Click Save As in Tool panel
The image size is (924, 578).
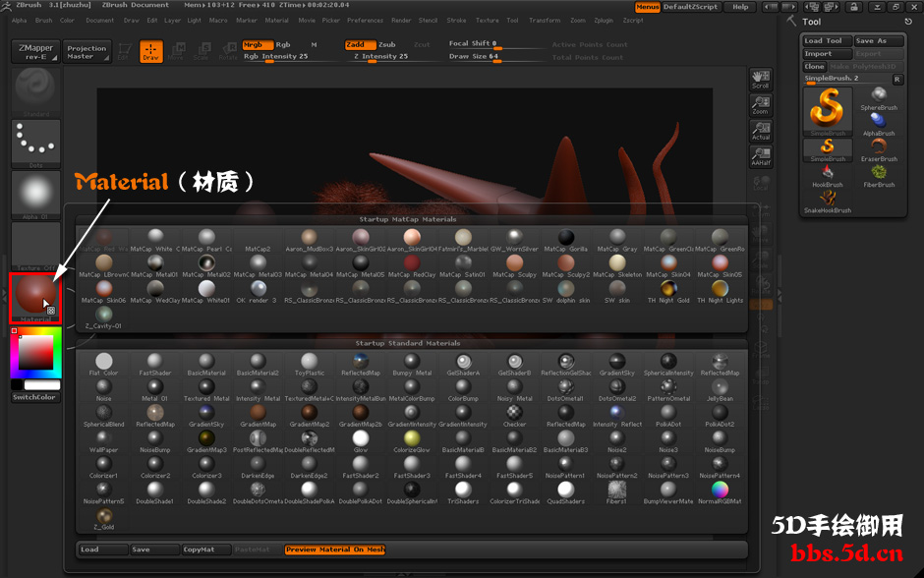pyautogui.click(x=879, y=40)
